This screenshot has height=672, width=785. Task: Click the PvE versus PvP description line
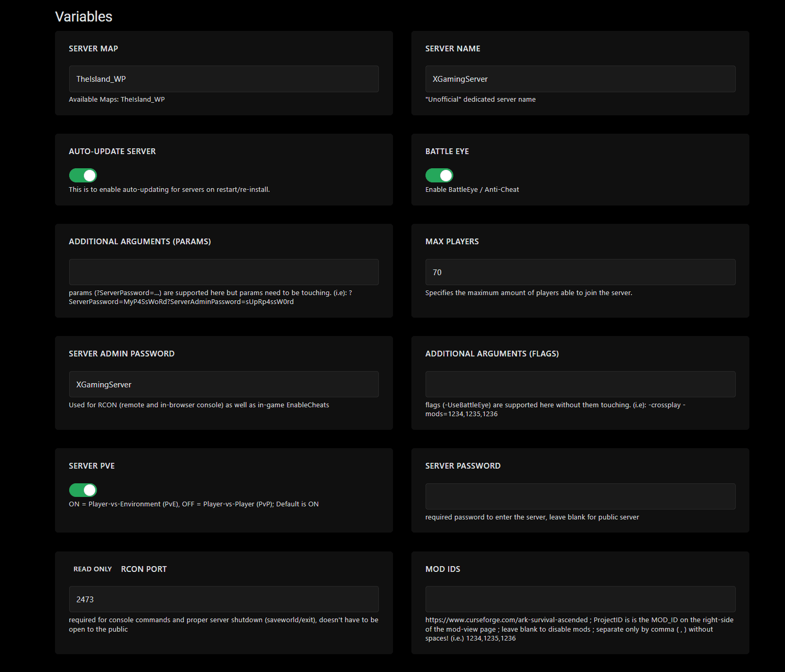(193, 504)
